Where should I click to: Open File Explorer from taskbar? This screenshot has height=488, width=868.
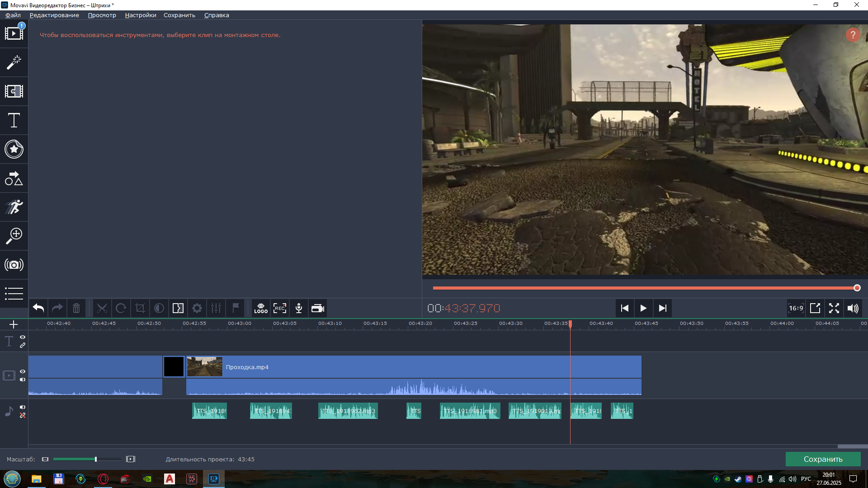[x=36, y=479]
